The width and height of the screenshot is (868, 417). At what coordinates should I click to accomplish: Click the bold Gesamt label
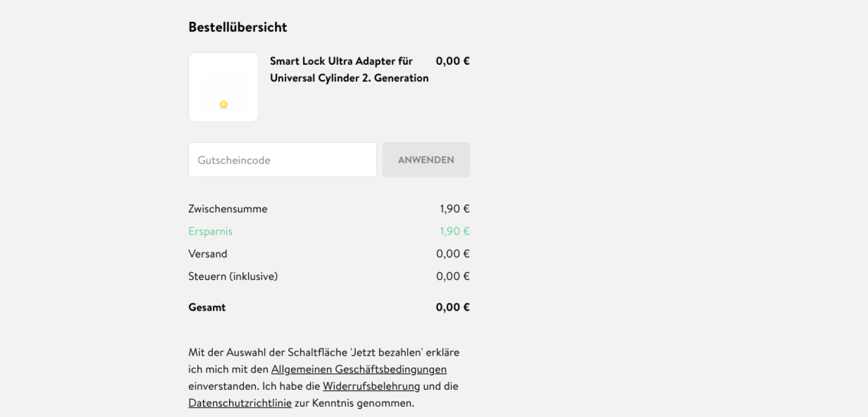coord(207,307)
